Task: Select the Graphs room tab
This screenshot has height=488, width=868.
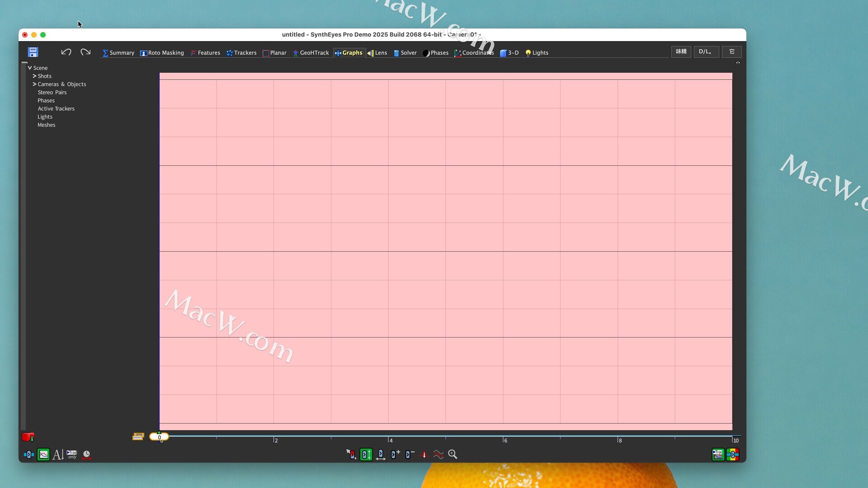Action: click(349, 53)
